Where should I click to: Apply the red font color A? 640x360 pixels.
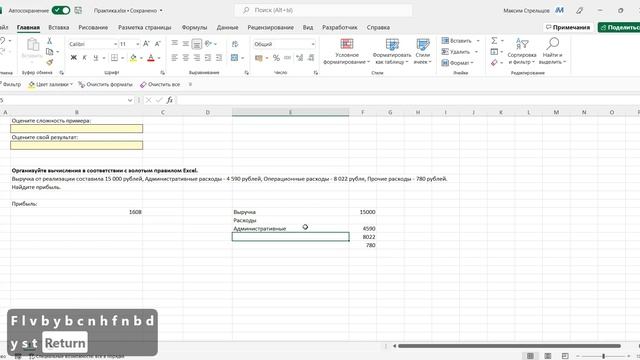pos(151,58)
